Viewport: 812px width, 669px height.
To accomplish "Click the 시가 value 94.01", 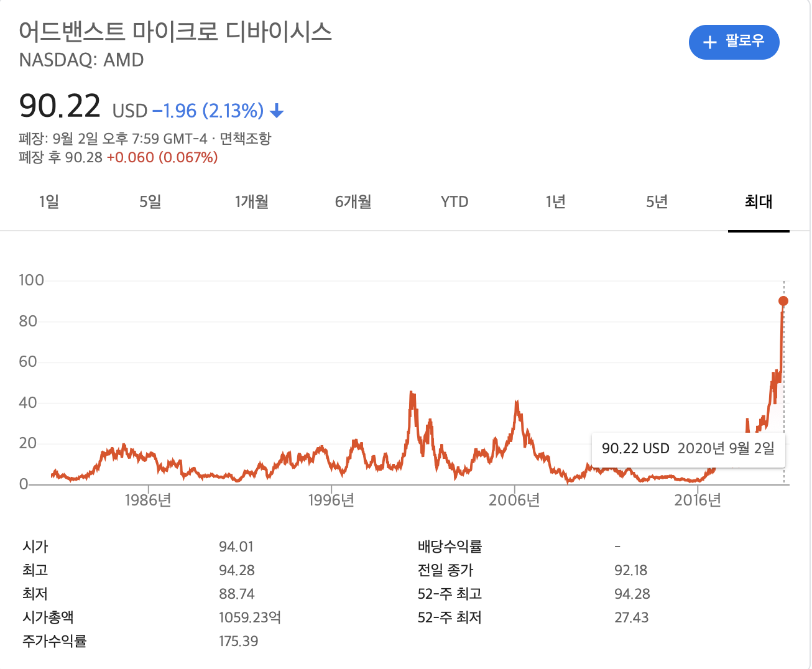I will [236, 547].
